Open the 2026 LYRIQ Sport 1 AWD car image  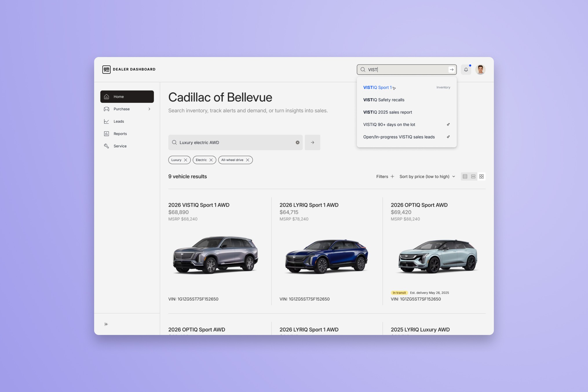tap(326, 257)
